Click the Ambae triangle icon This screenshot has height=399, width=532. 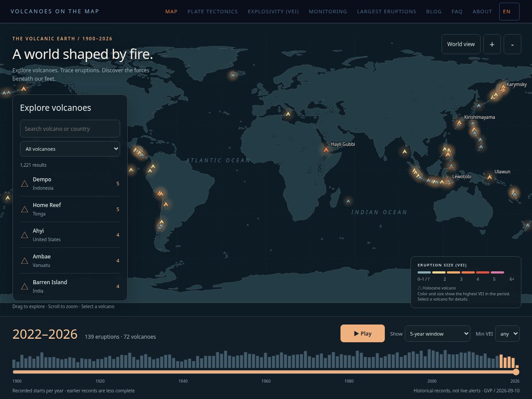click(x=25, y=261)
